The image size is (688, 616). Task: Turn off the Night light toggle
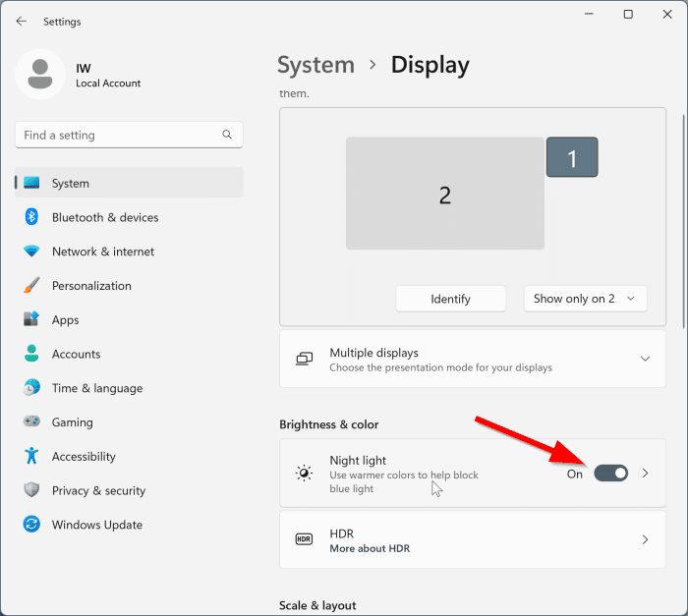coord(610,474)
